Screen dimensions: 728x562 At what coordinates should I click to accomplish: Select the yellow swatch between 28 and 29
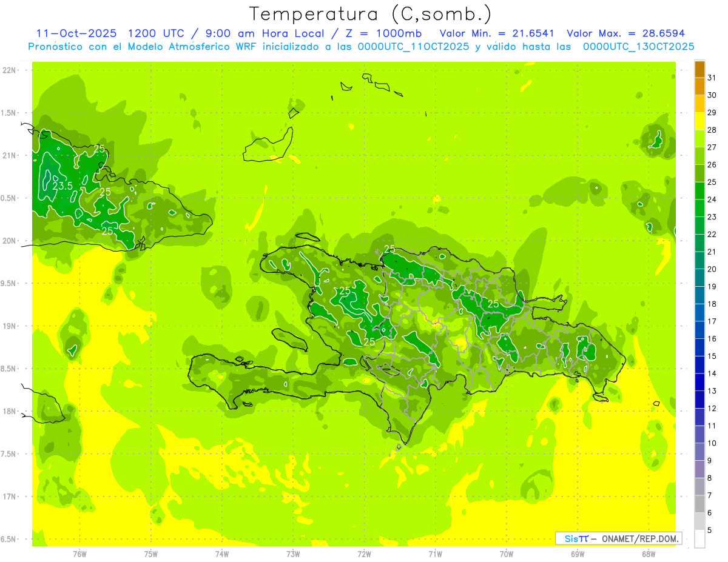[699, 121]
